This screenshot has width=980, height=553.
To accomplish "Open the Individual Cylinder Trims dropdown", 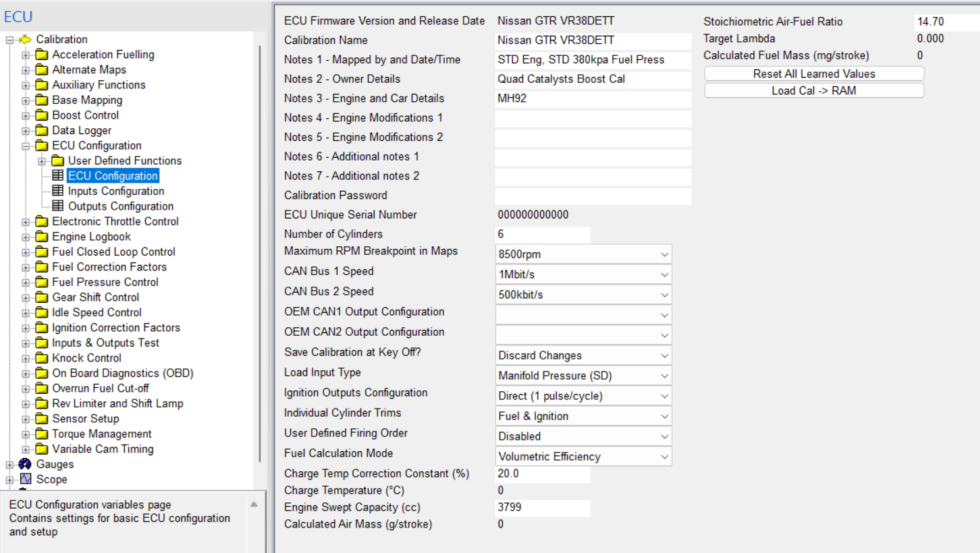I will [584, 416].
